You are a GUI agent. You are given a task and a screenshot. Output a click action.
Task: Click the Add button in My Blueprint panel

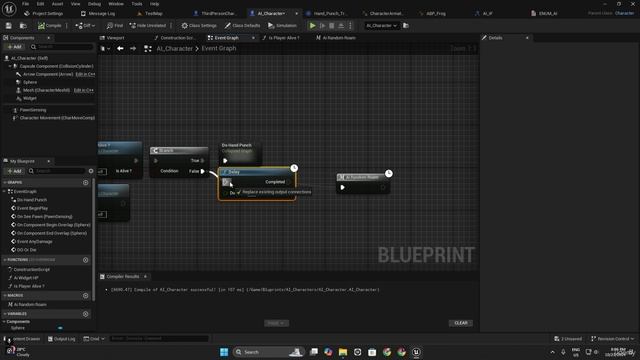(14, 171)
